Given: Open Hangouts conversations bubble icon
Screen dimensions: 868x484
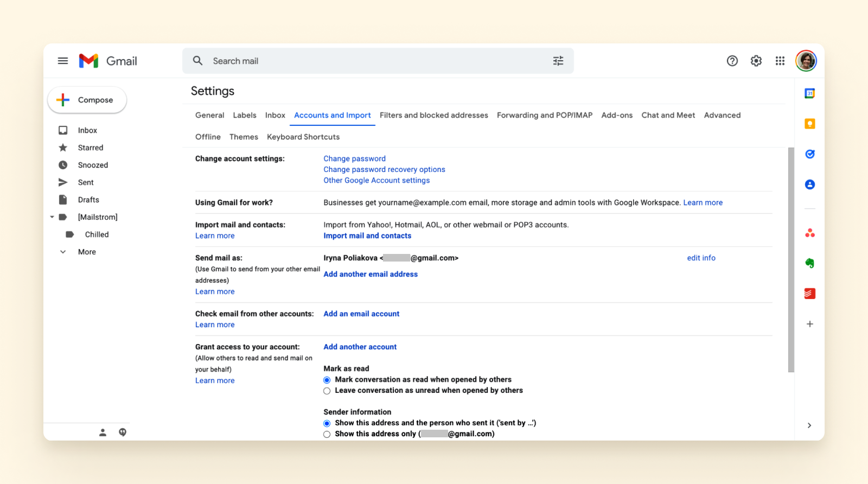Looking at the screenshot, I should pos(123,432).
